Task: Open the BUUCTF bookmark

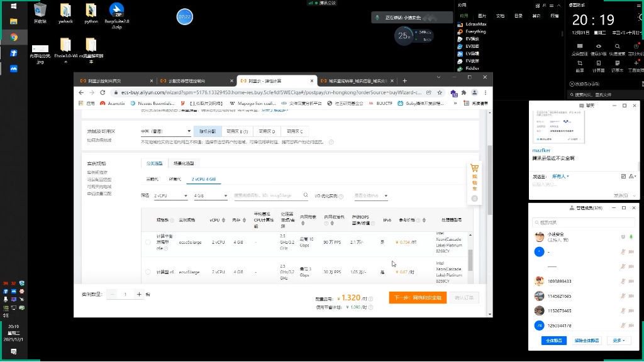Action: click(x=380, y=104)
